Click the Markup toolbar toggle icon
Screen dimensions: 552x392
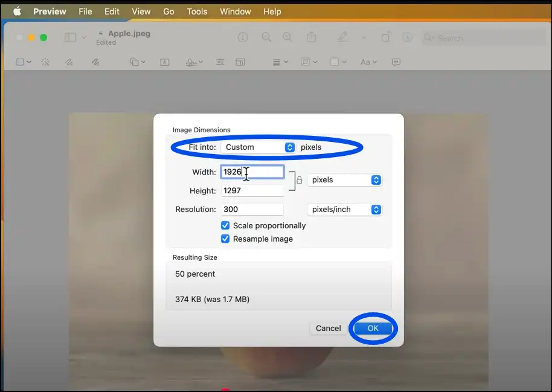pyautogui.click(x=407, y=37)
